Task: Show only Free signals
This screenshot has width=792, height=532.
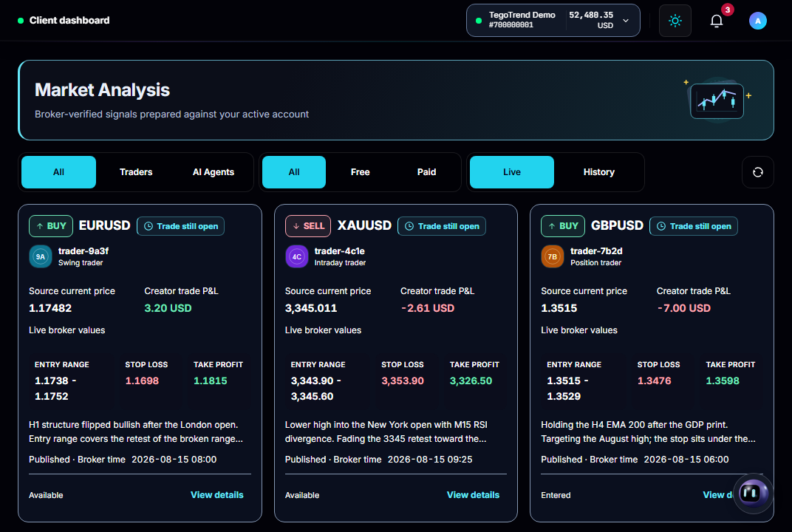Action: coord(360,172)
